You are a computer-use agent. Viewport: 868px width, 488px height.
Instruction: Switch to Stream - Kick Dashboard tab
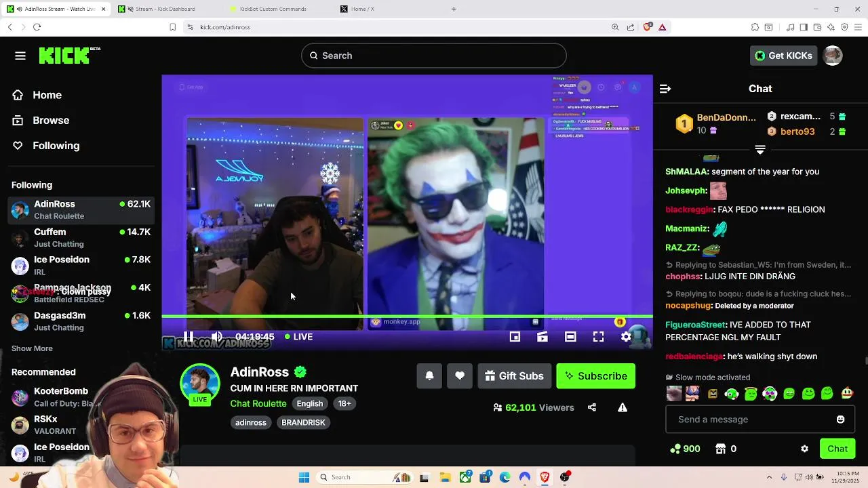165,9
